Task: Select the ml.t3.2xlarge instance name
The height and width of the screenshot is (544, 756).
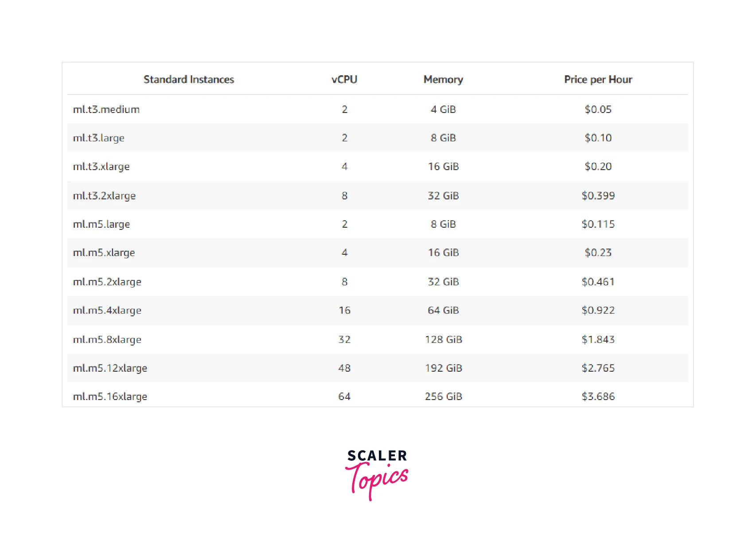Action: (x=105, y=196)
